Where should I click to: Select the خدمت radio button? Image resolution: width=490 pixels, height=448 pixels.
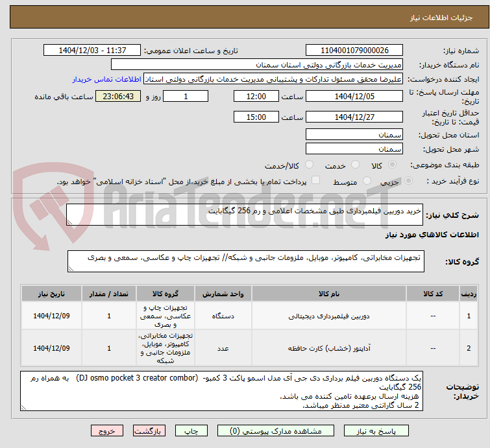(x=355, y=165)
